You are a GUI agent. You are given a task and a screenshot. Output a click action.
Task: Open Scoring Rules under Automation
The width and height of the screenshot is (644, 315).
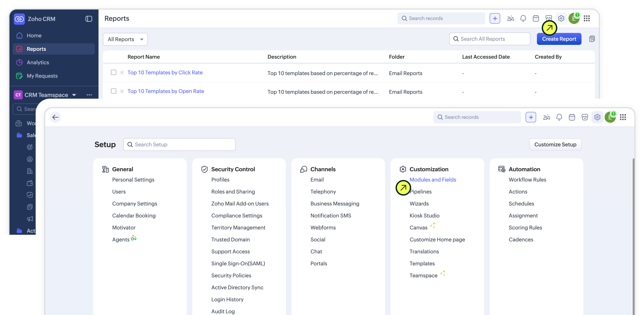(x=525, y=228)
